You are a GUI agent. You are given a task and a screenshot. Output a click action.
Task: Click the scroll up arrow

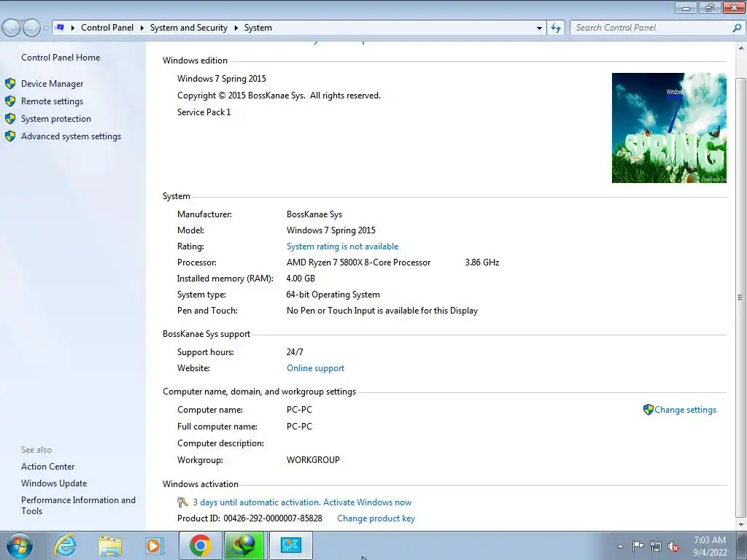741,49
